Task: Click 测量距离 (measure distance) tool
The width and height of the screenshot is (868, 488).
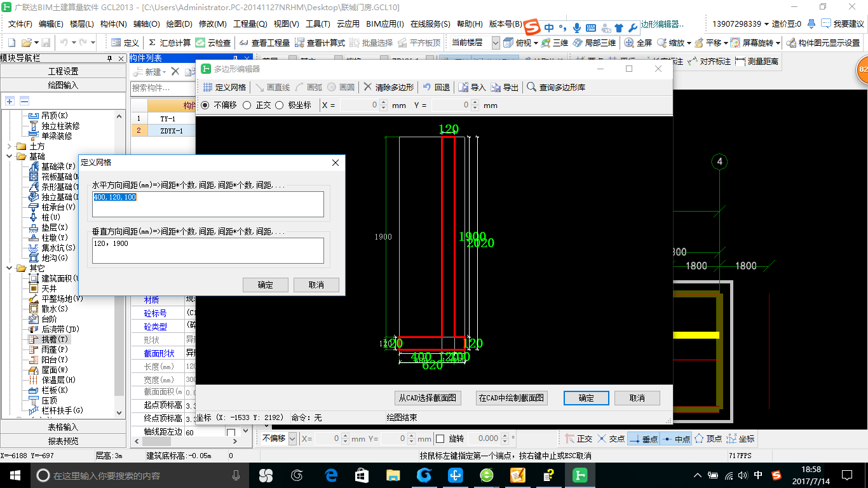Action: [x=756, y=62]
